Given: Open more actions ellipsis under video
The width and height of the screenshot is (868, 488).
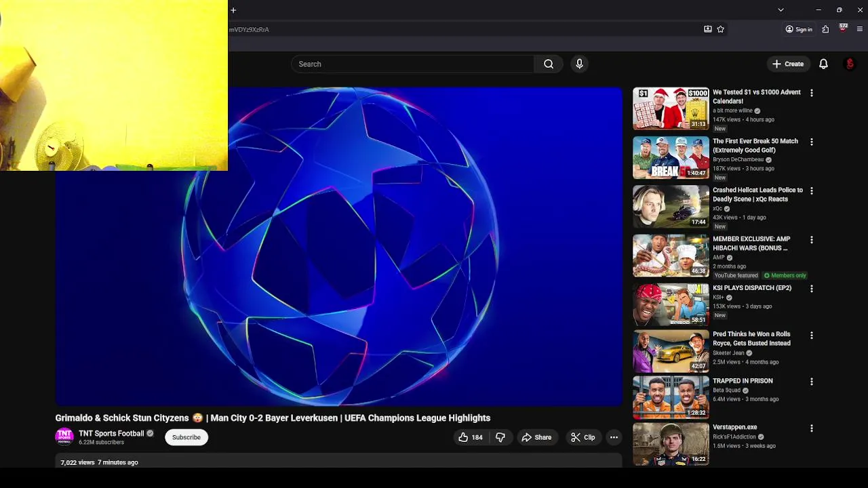Looking at the screenshot, I should (614, 437).
